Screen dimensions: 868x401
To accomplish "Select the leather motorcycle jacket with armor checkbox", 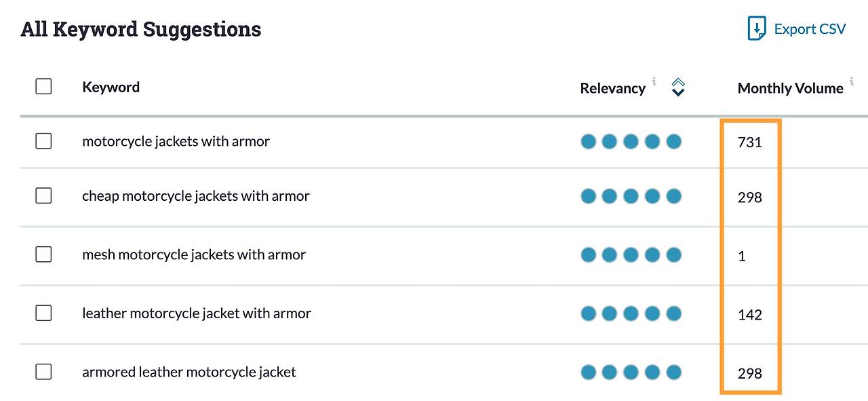I will [43, 313].
